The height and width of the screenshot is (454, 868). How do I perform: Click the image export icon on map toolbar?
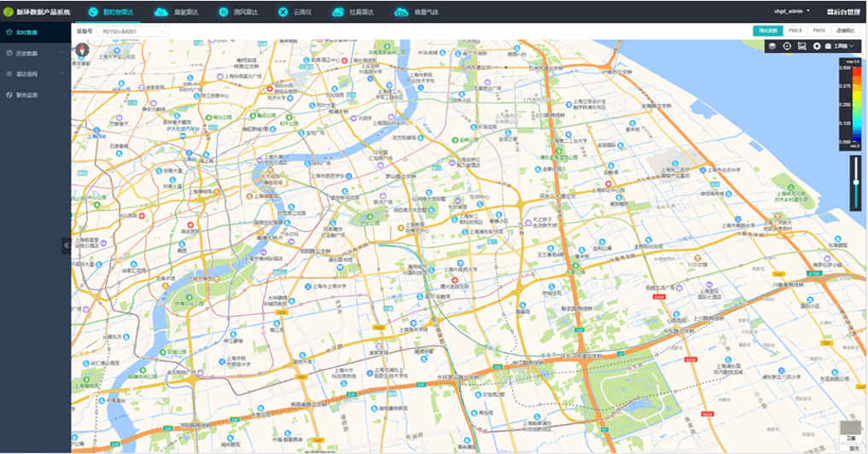801,46
